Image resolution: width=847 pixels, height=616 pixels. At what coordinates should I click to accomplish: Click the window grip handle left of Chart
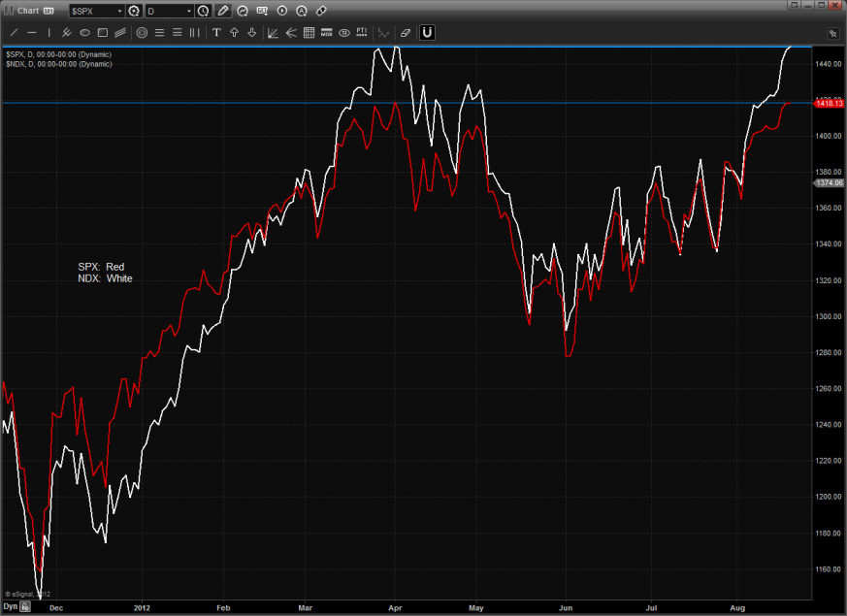pyautogui.click(x=9, y=11)
